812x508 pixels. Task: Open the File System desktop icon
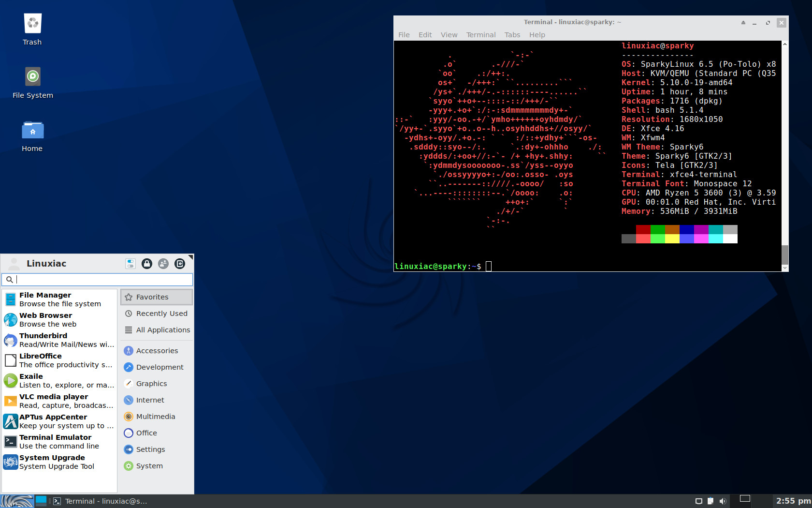pyautogui.click(x=32, y=82)
